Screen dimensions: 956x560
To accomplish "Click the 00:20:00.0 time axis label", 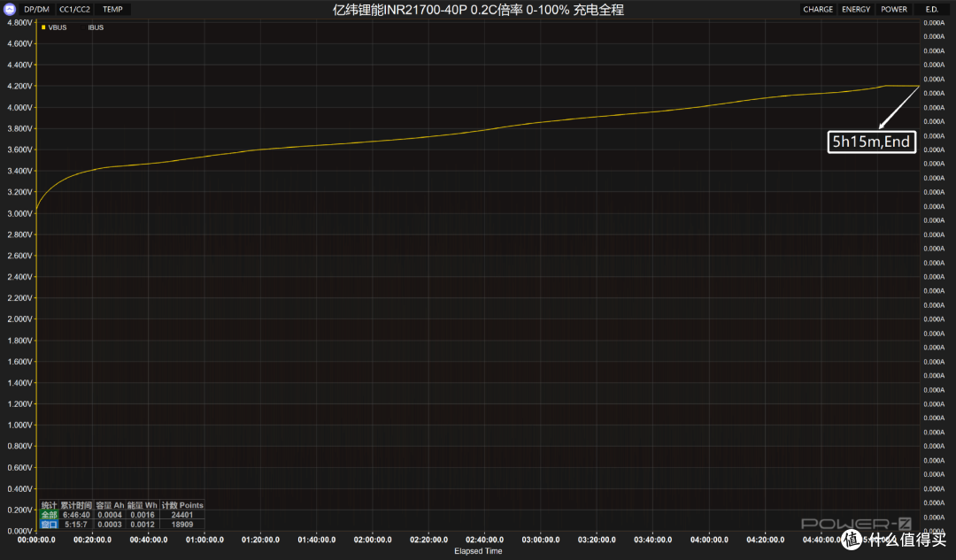I will [x=92, y=540].
